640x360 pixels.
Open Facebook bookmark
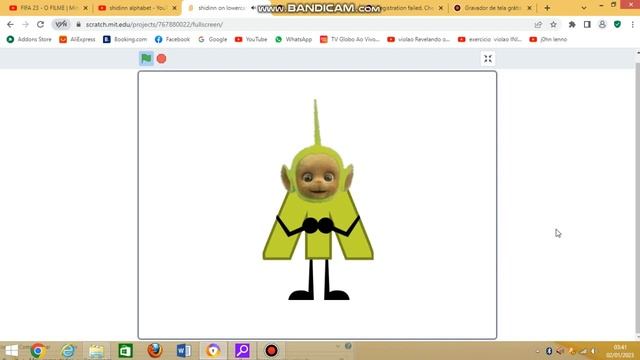[x=172, y=40]
